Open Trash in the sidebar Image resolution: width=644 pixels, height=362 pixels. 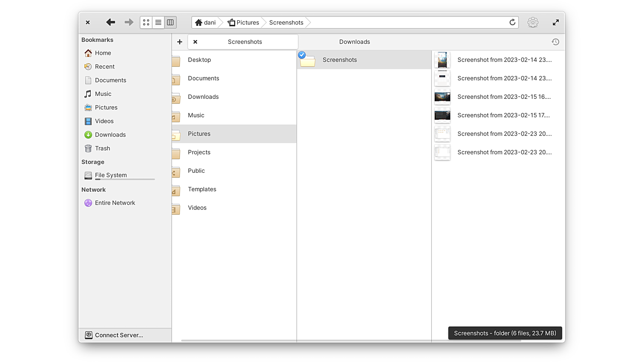[x=102, y=148]
